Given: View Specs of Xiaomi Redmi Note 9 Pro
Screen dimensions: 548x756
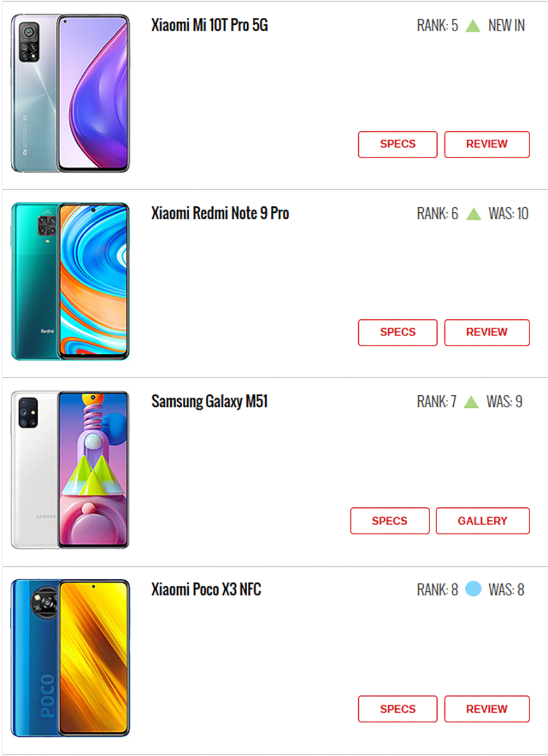Looking at the screenshot, I should point(398,332).
